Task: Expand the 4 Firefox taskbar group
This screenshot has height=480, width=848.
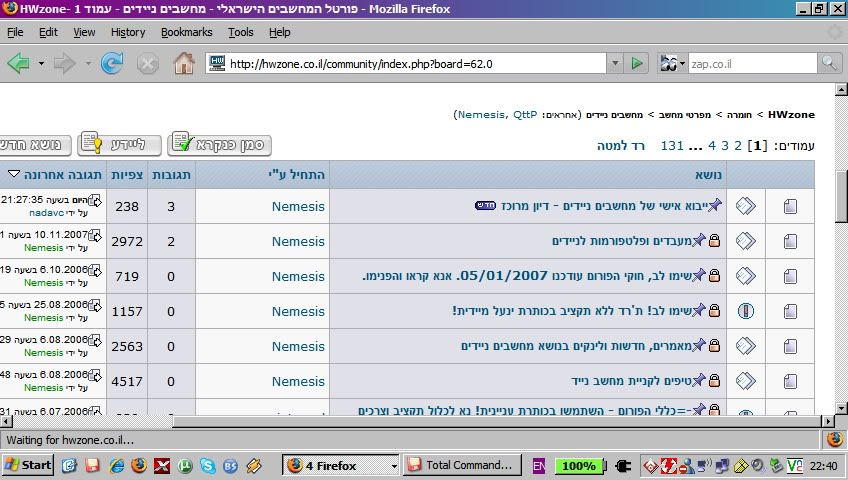Action: [394, 465]
